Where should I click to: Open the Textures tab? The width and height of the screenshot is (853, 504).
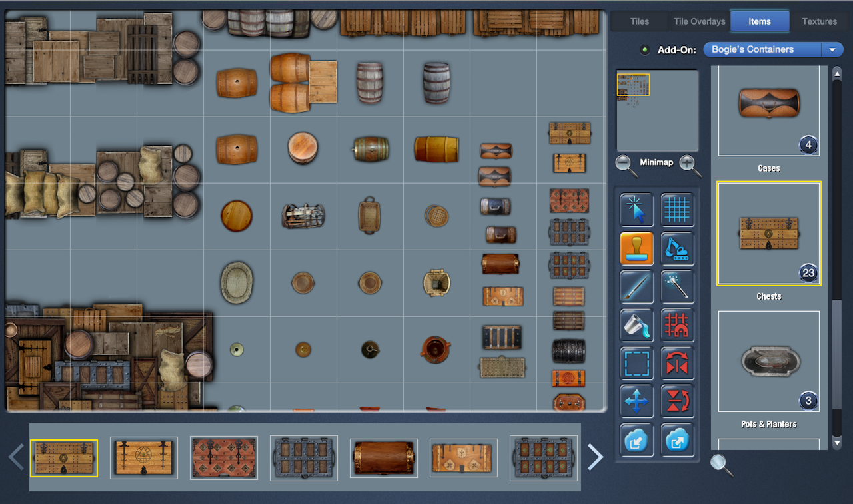pos(819,21)
